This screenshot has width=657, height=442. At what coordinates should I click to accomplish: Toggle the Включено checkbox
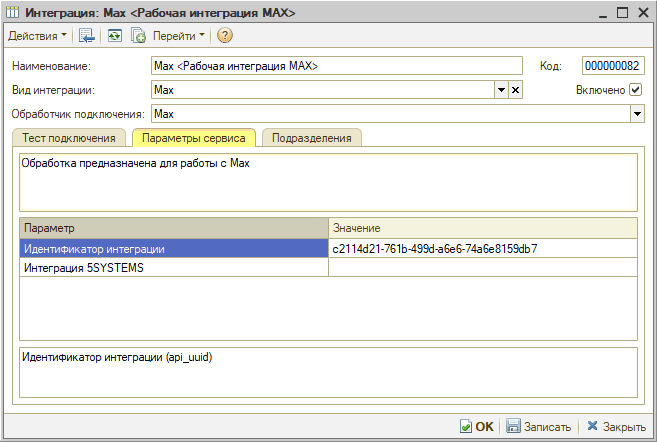click(635, 90)
